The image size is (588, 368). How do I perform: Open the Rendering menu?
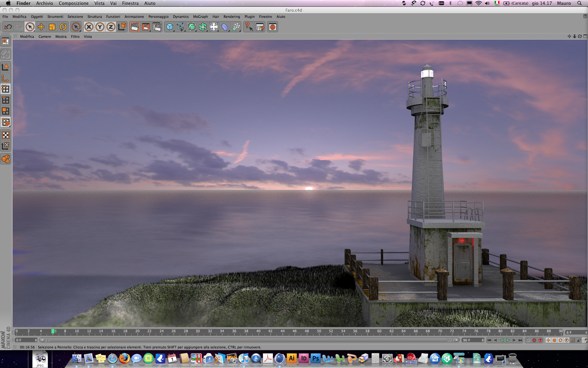point(232,17)
